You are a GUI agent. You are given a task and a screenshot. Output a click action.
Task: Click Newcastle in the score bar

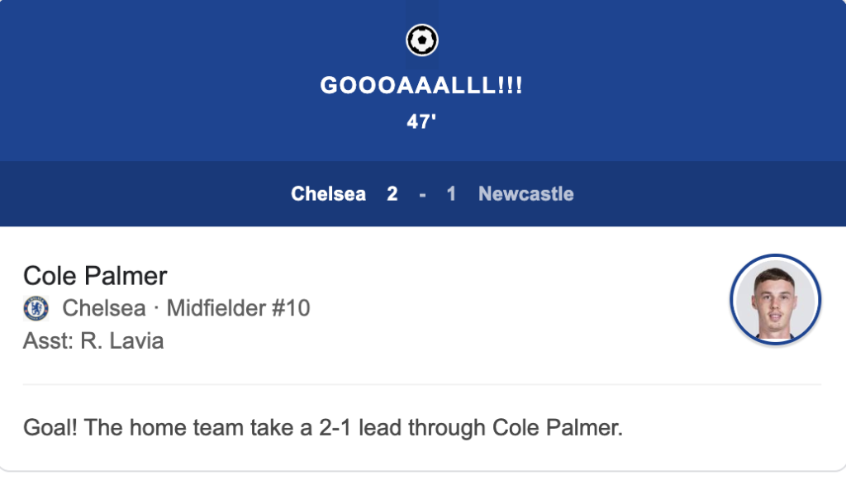[x=525, y=194]
